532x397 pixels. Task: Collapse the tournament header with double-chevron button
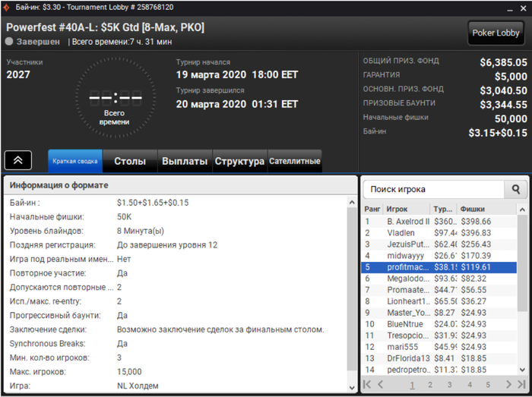point(18,160)
